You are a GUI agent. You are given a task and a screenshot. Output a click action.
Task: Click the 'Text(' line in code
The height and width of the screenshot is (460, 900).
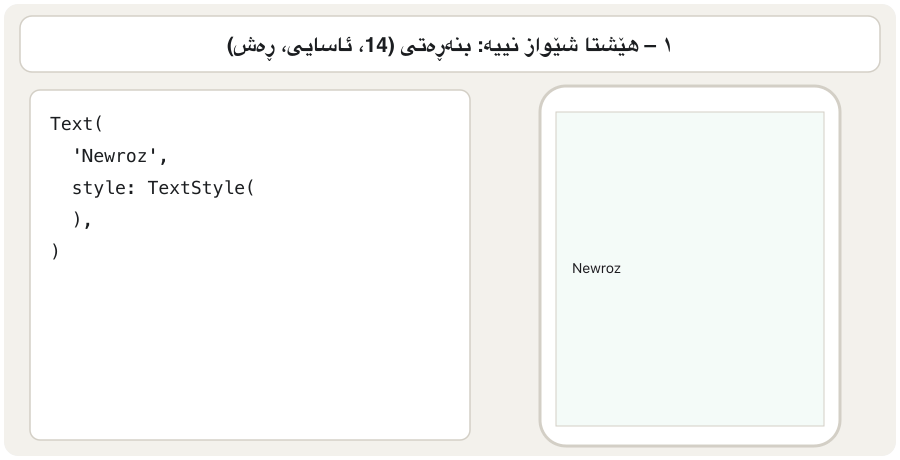tap(76, 124)
